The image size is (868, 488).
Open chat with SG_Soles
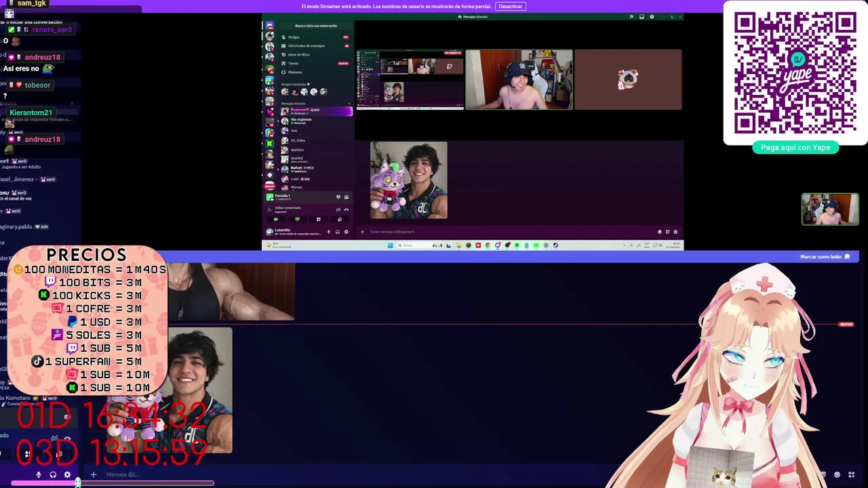(x=316, y=140)
